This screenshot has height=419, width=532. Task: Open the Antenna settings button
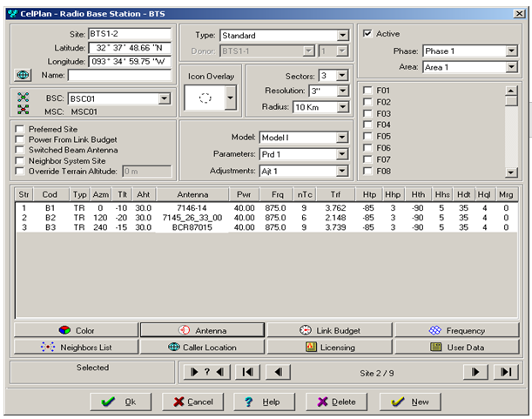(x=202, y=330)
